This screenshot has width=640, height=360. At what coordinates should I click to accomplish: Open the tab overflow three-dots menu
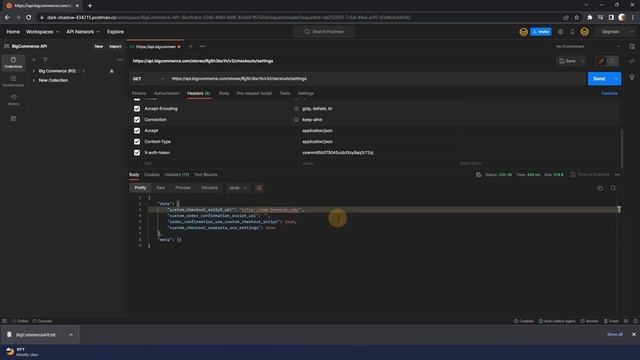[202, 47]
